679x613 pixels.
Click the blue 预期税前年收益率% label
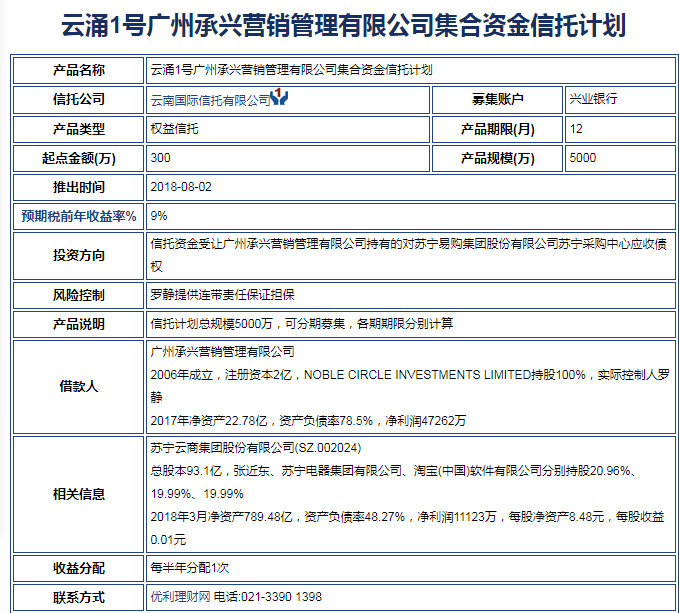pyautogui.click(x=78, y=215)
